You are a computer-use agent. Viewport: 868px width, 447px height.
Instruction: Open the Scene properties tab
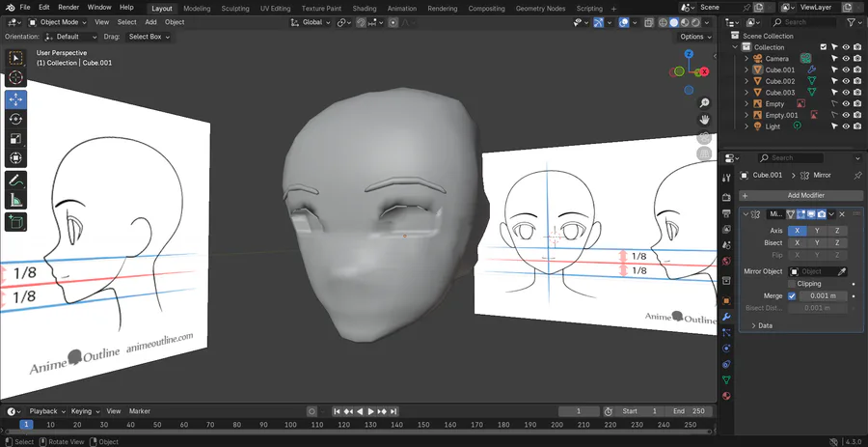click(727, 245)
